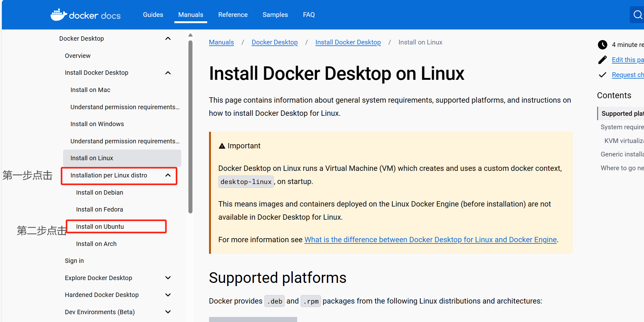Open the Samples tab
Viewport: 644px width, 322px height.
[275, 15]
